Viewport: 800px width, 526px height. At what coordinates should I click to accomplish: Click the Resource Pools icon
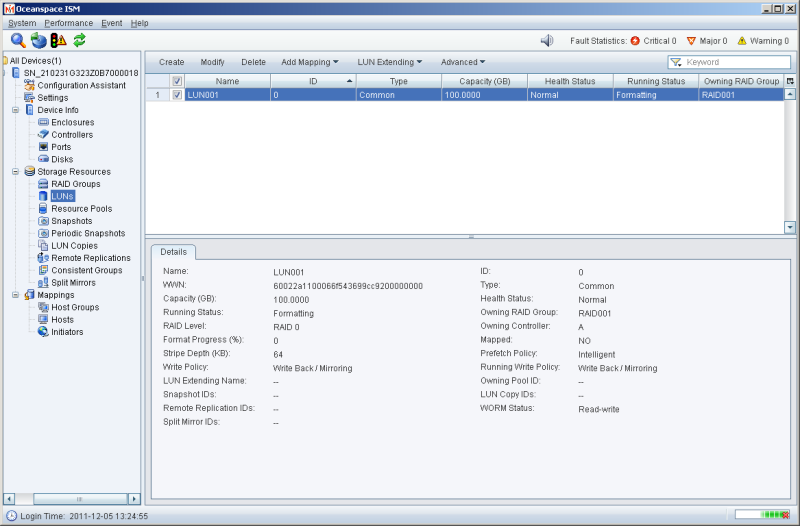tap(43, 209)
